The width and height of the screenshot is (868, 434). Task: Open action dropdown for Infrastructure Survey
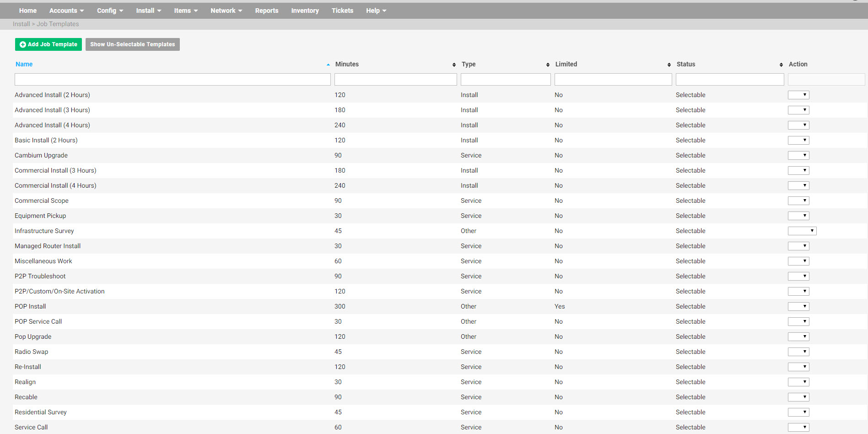click(x=802, y=231)
